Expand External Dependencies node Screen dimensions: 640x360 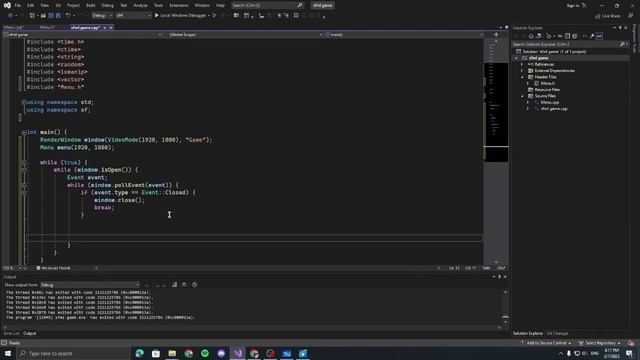(522, 71)
